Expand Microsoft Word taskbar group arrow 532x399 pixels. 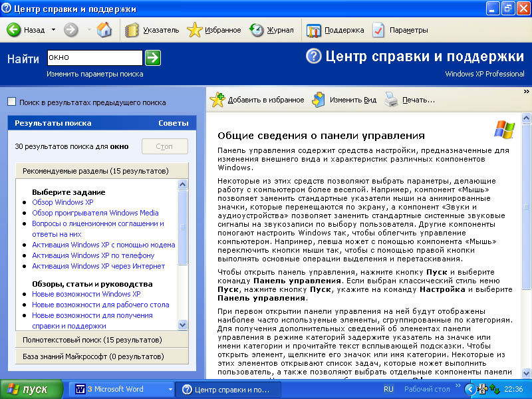[x=170, y=390]
